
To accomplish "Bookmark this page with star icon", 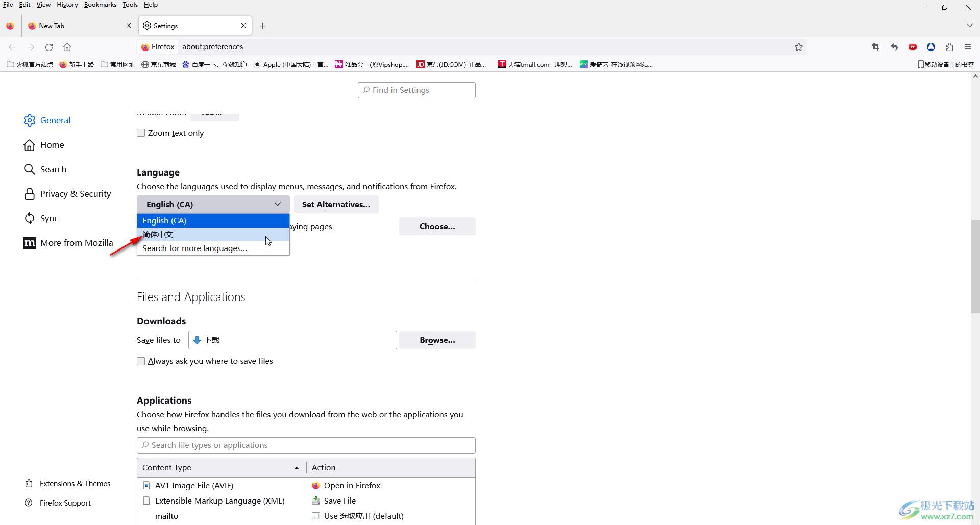I will [x=799, y=47].
